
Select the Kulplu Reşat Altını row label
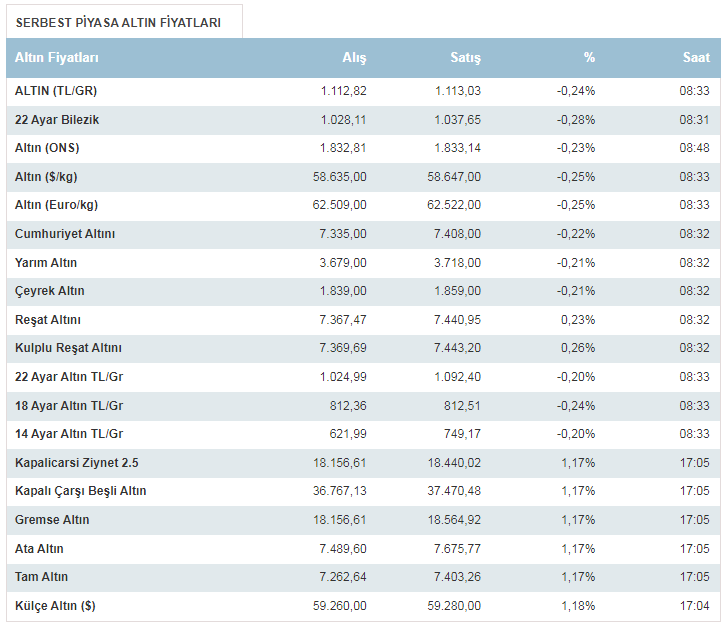68,348
